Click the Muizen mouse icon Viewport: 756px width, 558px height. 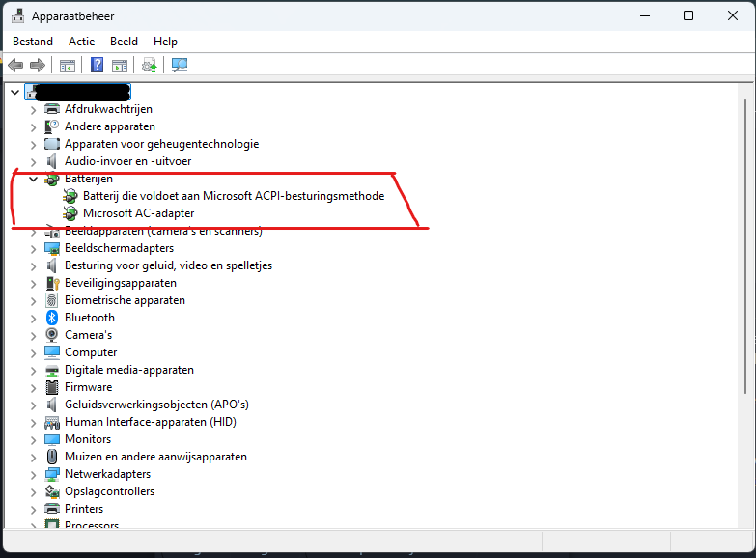[x=52, y=457]
